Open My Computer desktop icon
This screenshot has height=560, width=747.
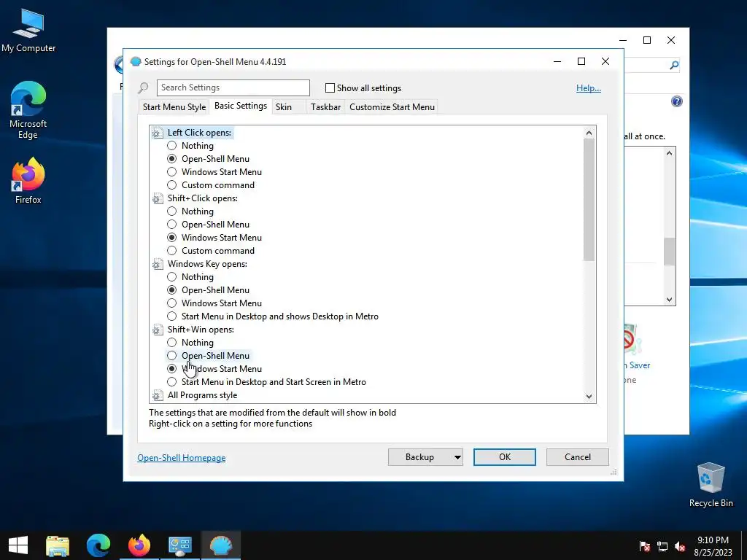click(x=28, y=31)
